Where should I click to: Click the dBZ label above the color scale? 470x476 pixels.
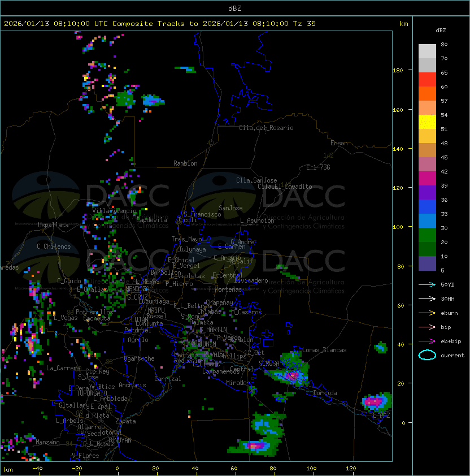pos(441,31)
